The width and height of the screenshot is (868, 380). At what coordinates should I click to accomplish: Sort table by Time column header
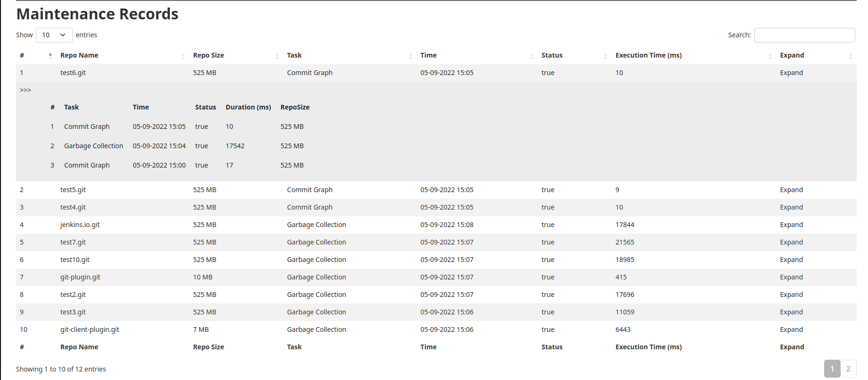coord(477,55)
